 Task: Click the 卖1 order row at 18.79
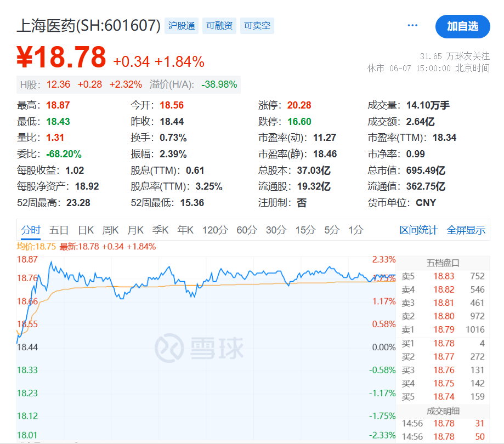(443, 329)
